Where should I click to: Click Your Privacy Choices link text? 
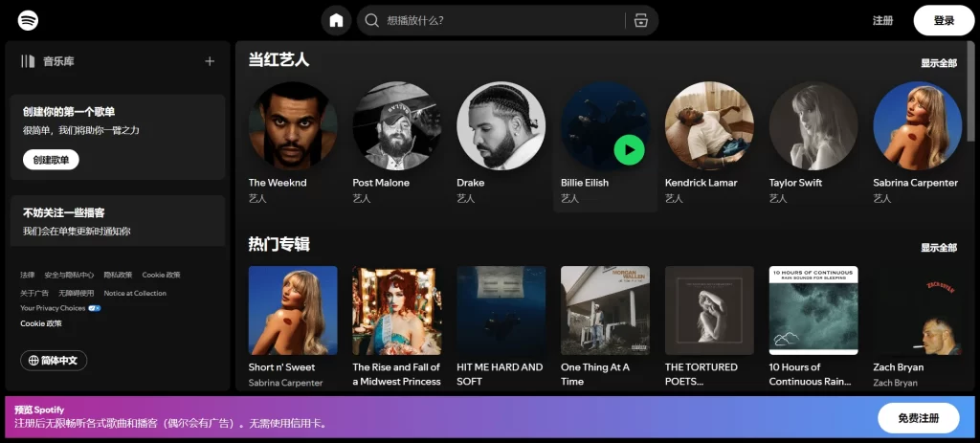click(x=53, y=308)
